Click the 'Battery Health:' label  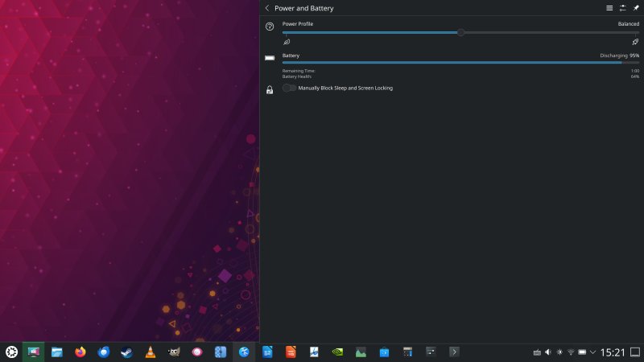coord(296,76)
